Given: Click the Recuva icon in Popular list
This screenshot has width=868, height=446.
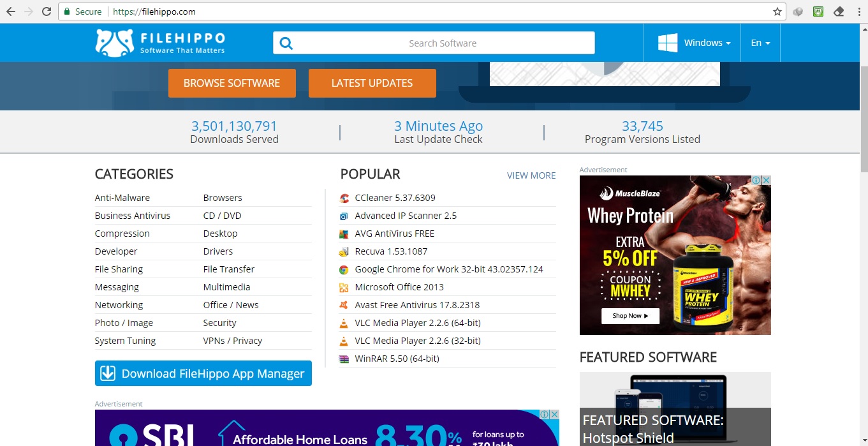Looking at the screenshot, I should point(344,251).
